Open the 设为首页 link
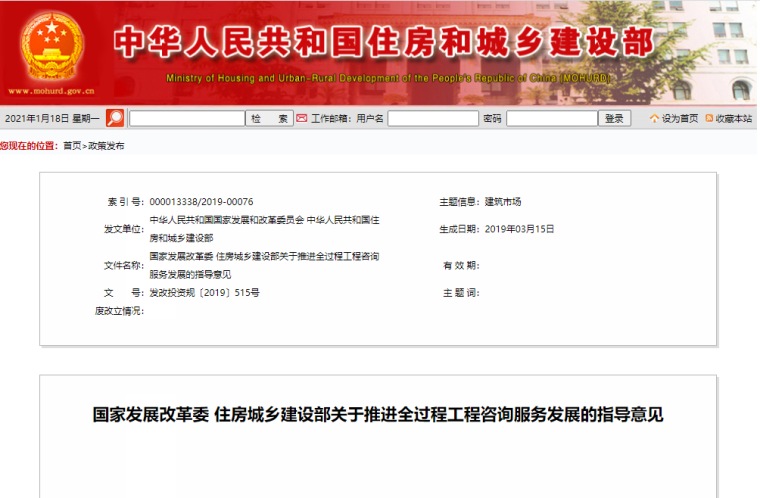 [x=680, y=118]
